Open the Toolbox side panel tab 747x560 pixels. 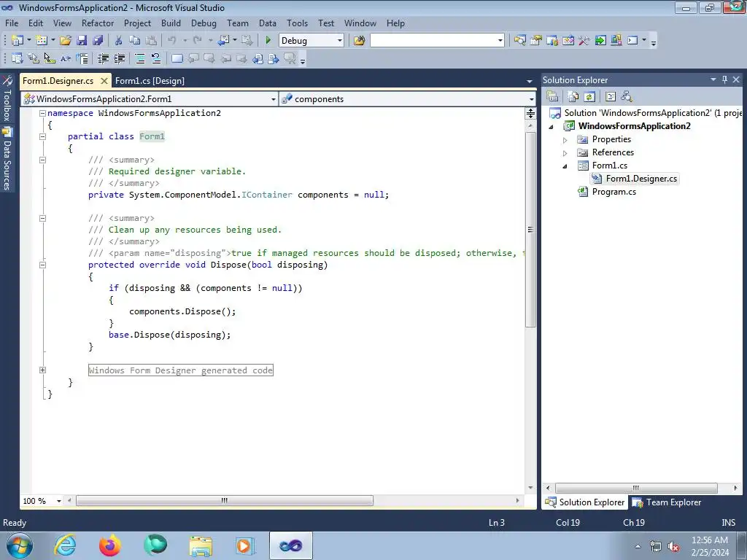pos(7,98)
